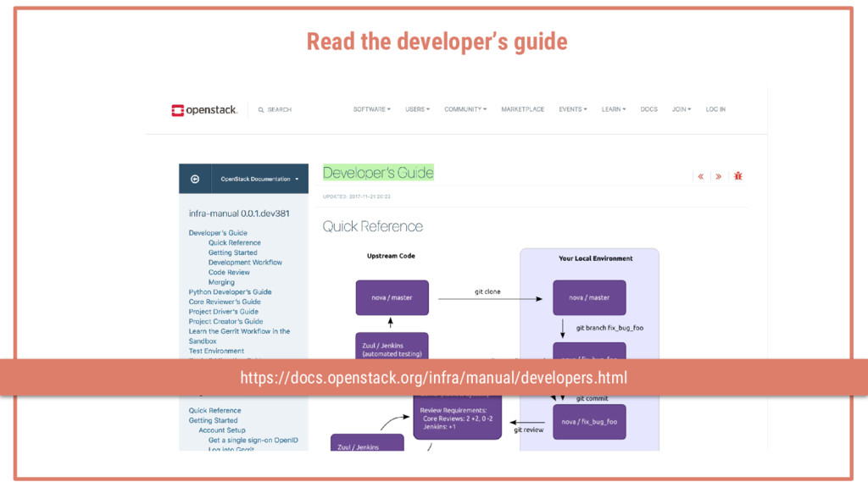Open lower Getting Started contents link
The height and width of the screenshot is (488, 868).
[x=213, y=420]
